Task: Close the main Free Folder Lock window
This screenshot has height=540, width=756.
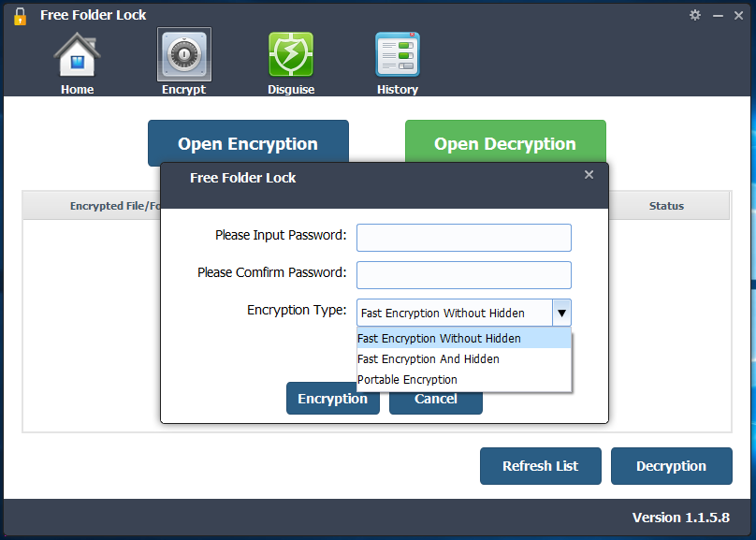Action: point(738,15)
